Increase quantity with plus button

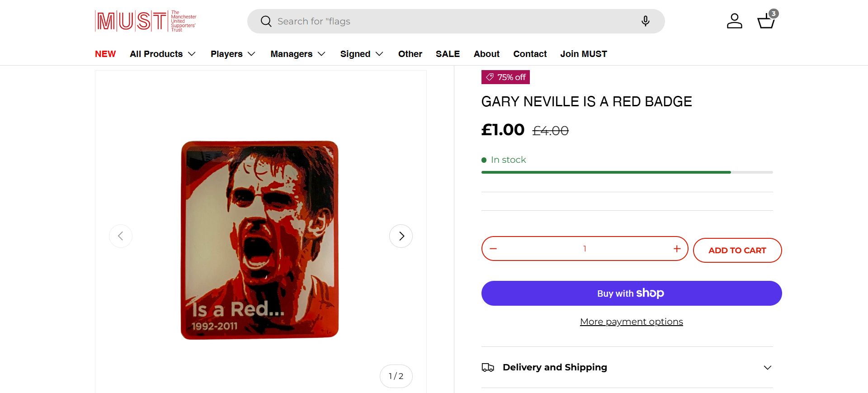[677, 249]
